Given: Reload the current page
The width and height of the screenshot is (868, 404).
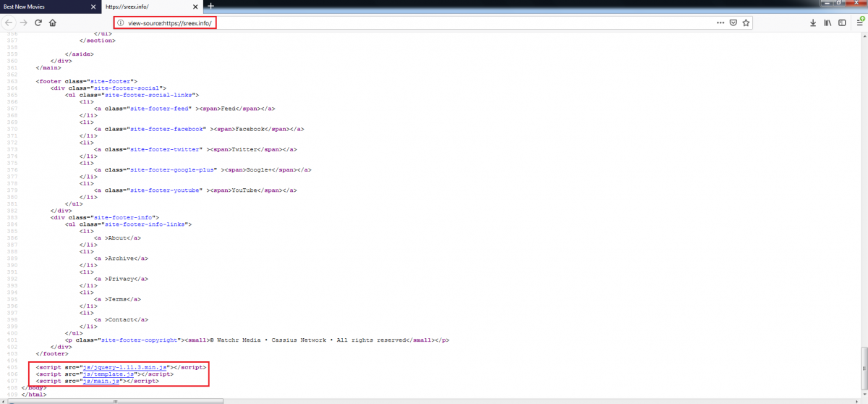Looking at the screenshot, I should click(38, 22).
